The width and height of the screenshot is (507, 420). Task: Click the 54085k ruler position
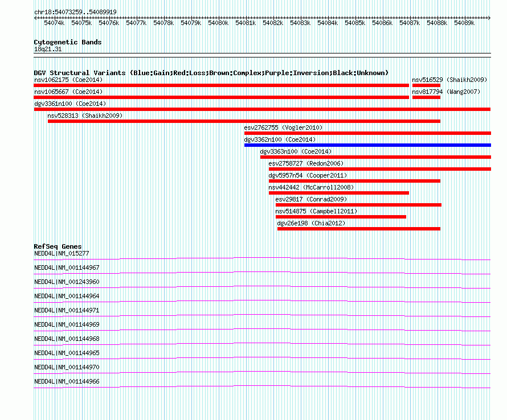point(355,23)
